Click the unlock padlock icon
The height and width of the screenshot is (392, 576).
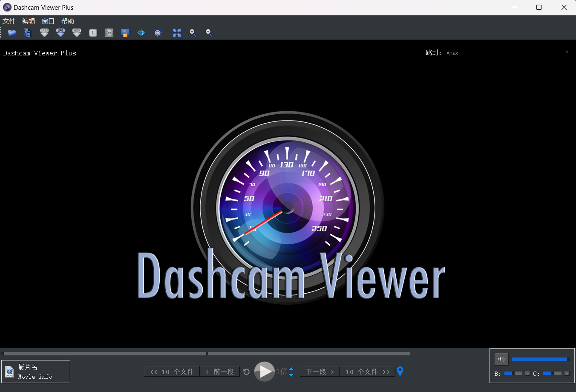[x=125, y=33]
